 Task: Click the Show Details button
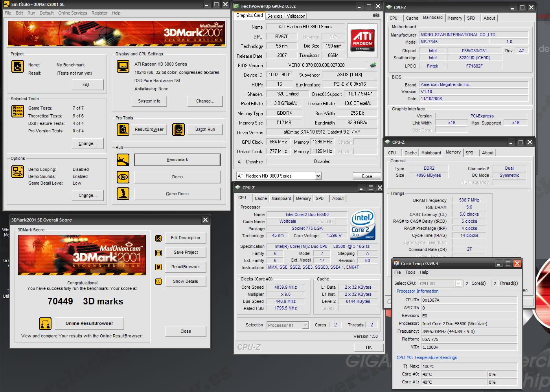pos(186,282)
